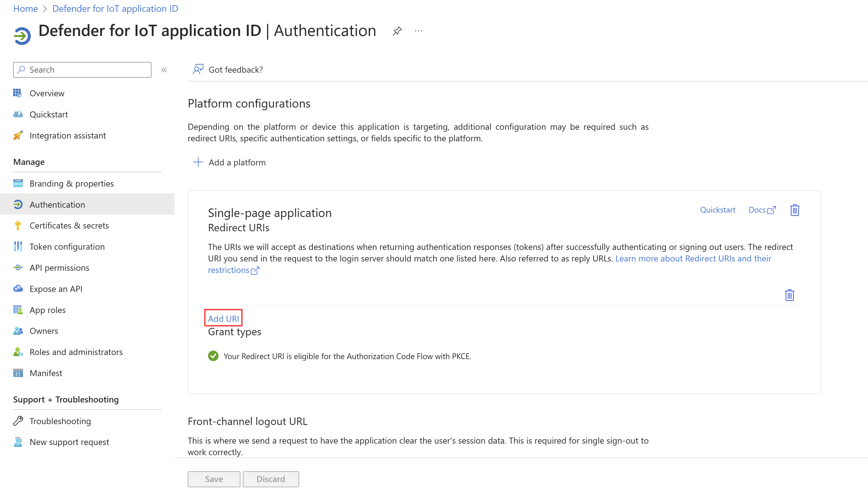Delete the Single-page application platform
The image size is (868, 493).
(794, 210)
